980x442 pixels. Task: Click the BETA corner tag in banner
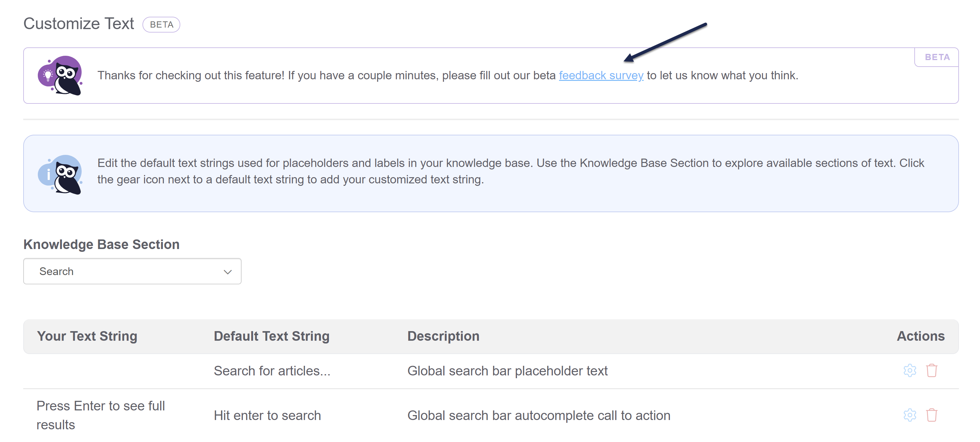coord(937,57)
